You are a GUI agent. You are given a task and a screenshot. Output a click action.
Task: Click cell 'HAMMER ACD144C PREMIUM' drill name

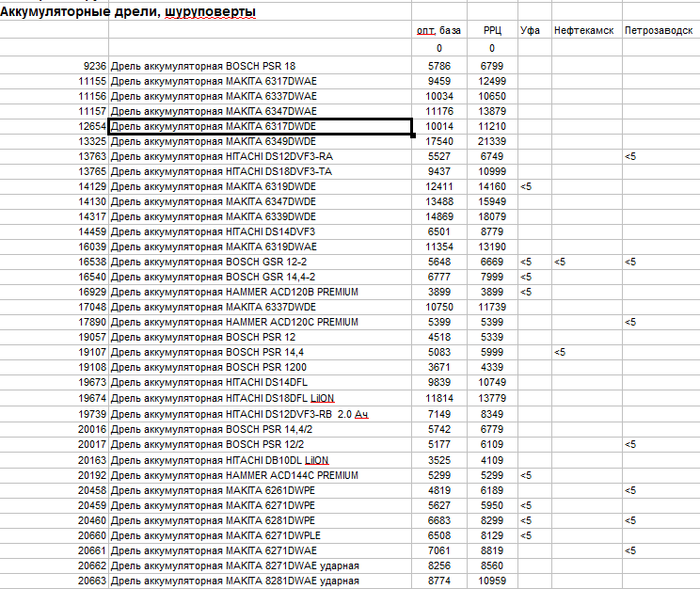point(260,475)
